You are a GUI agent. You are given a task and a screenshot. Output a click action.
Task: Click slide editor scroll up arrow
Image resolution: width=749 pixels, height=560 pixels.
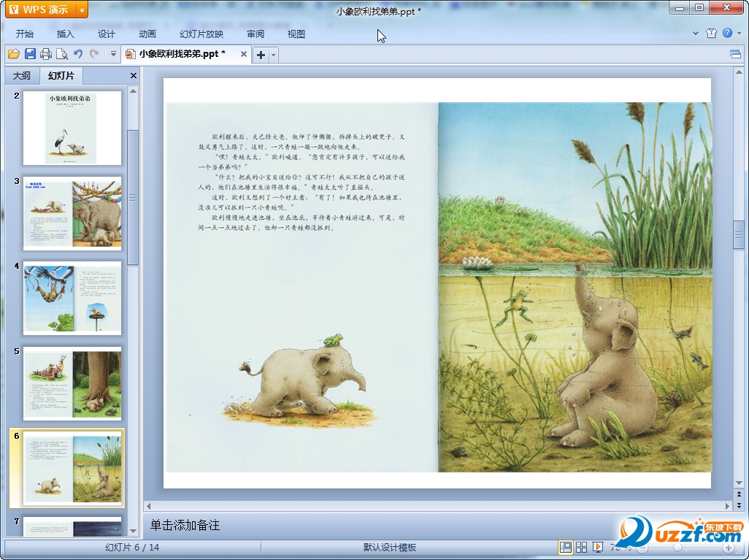739,72
